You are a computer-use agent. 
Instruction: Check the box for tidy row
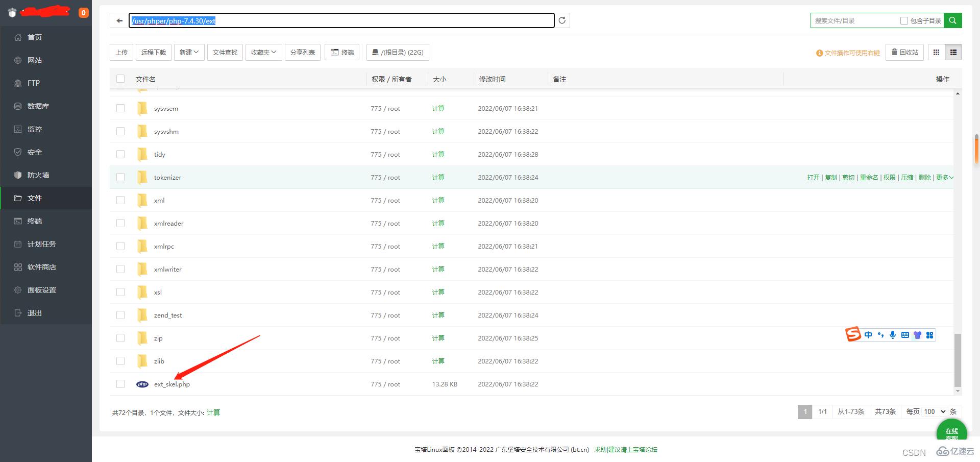(120, 154)
